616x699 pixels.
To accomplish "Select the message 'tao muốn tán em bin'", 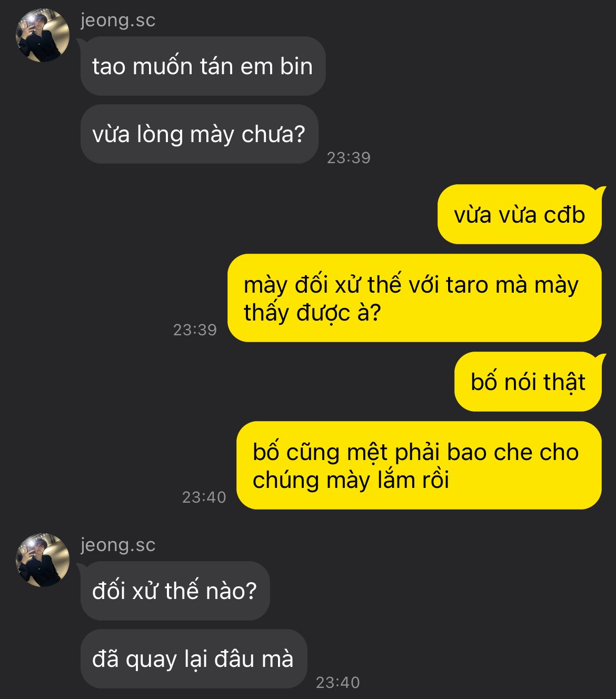I will tap(203, 66).
